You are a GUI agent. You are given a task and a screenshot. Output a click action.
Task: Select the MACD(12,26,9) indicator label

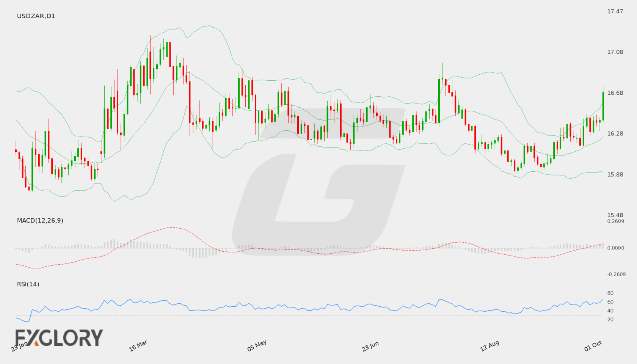pos(40,221)
